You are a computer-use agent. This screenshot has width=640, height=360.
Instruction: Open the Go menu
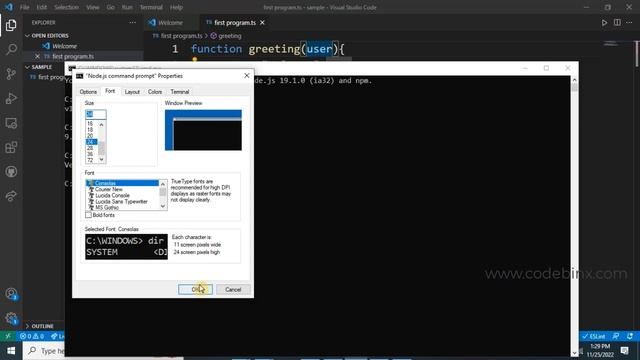pyautogui.click(x=111, y=7)
